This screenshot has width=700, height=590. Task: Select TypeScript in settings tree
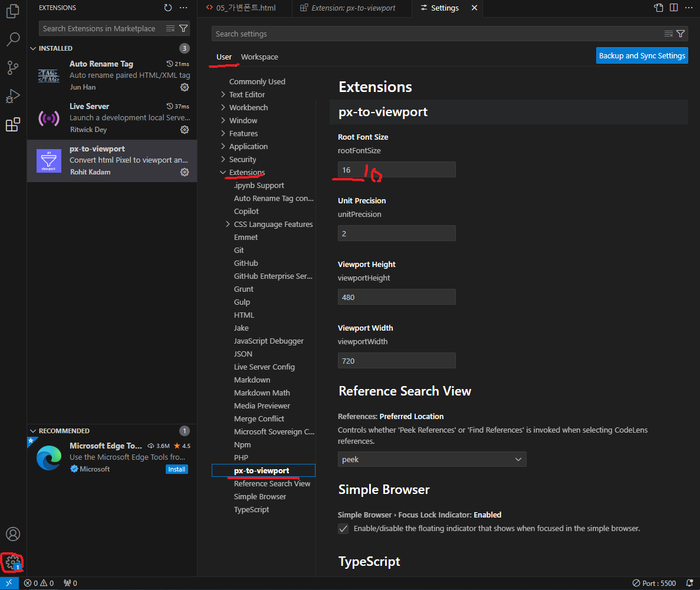point(251,509)
